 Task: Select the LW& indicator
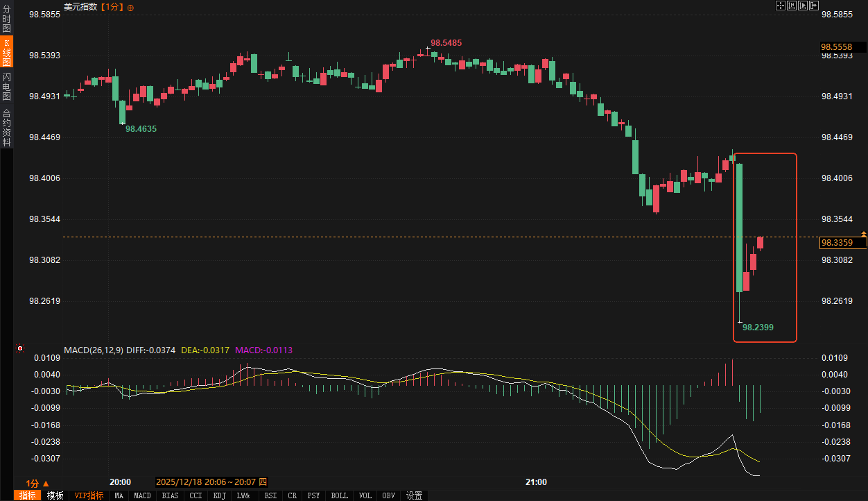(x=243, y=495)
